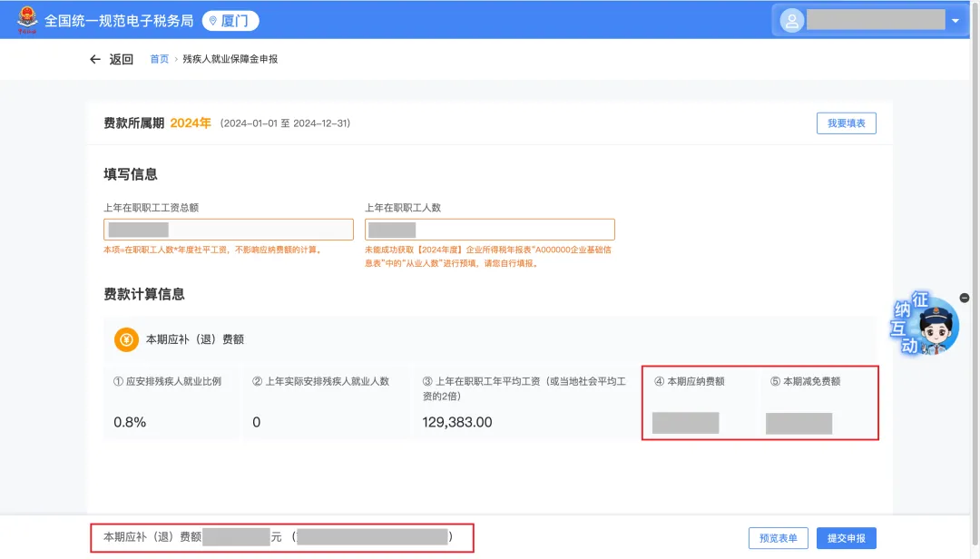This screenshot has height=559, width=980.
Task: Click the tax bureau emblem logo
Action: tap(27, 20)
